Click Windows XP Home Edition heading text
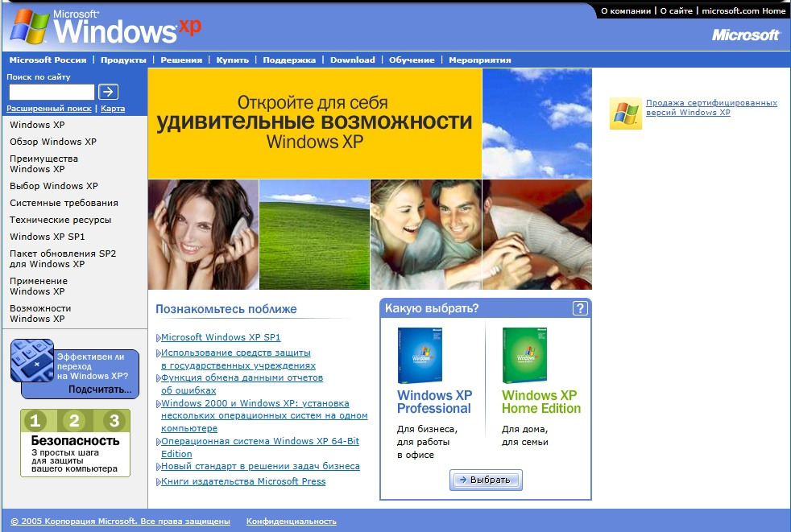The width and height of the screenshot is (791, 532). click(541, 402)
